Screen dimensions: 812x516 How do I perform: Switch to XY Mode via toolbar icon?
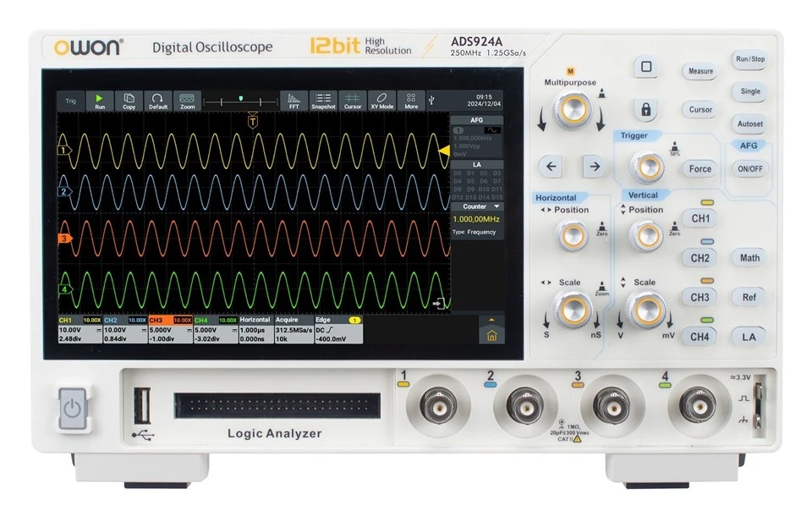[x=381, y=101]
